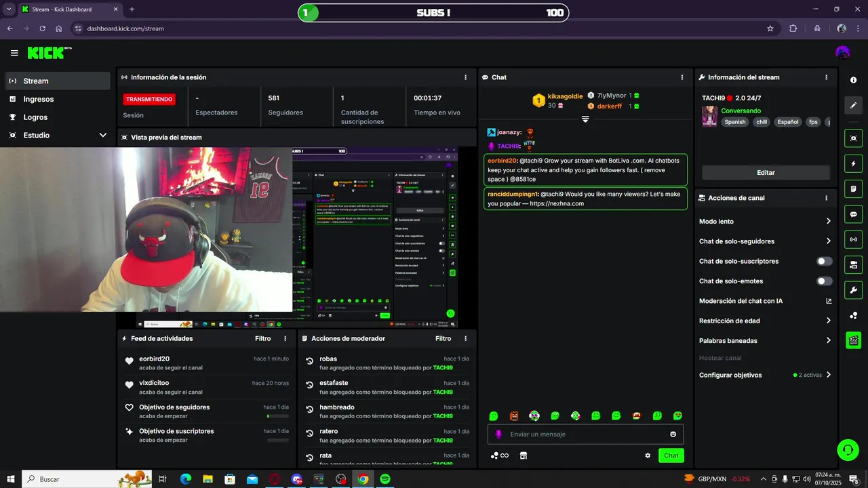This screenshot has height=488, width=868.
Task: Open the info icon in right sidebar
Action: [853, 80]
